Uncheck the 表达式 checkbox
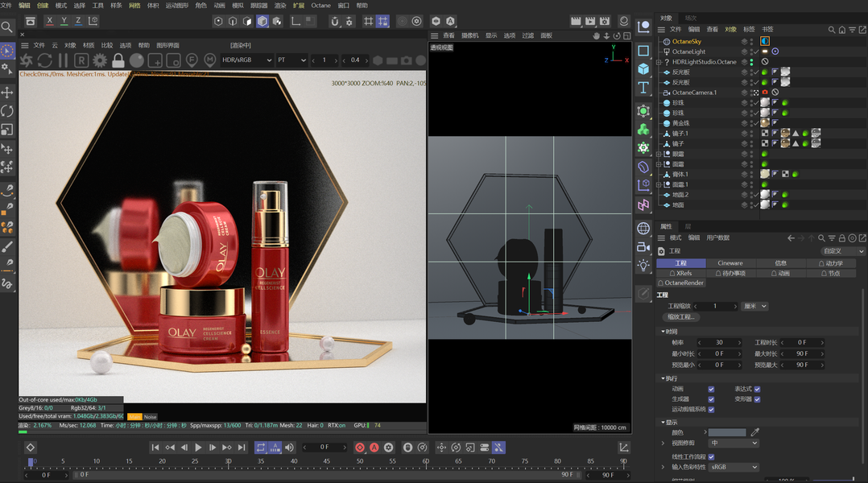868x483 pixels. (x=757, y=389)
